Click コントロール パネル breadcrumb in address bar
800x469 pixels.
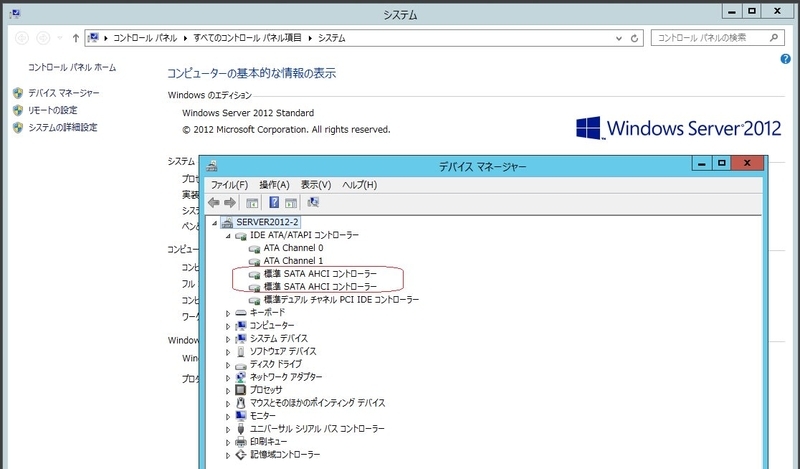click(x=145, y=38)
